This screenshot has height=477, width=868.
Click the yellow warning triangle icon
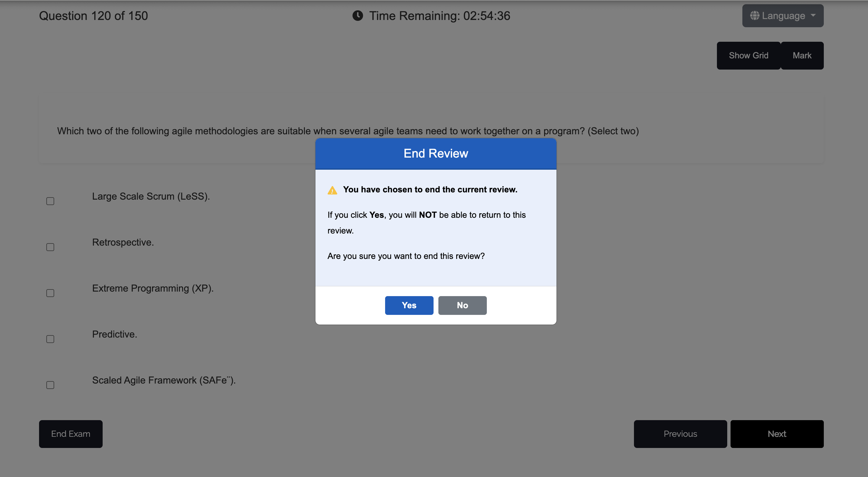[x=332, y=191]
